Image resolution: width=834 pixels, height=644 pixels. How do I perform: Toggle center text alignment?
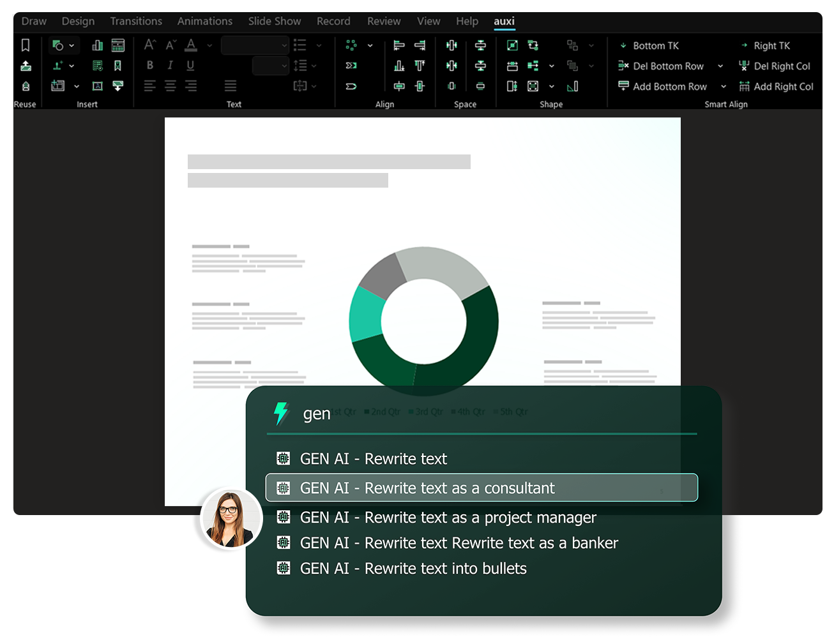pyautogui.click(x=171, y=86)
